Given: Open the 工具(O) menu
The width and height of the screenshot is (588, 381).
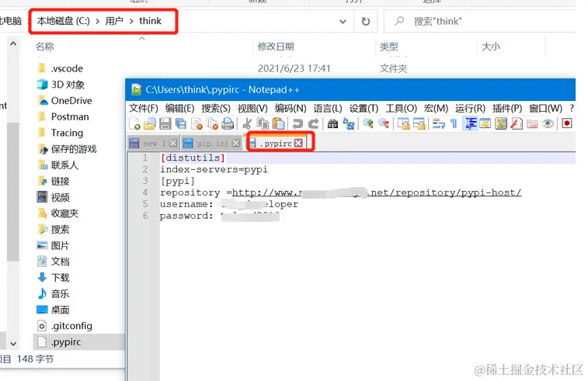Looking at the screenshot, I should click(401, 109).
